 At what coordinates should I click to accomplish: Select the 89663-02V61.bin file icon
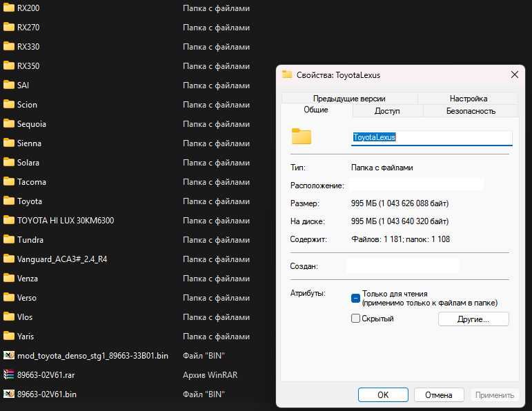point(9,394)
